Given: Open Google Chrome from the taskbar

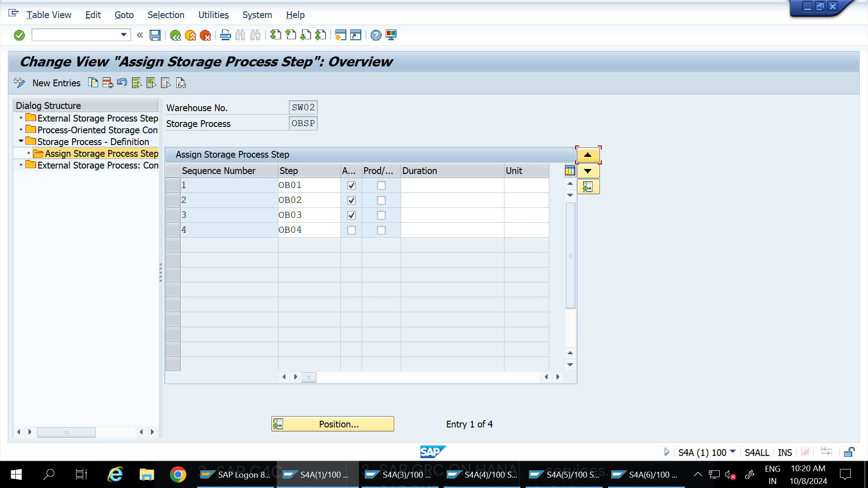Looking at the screenshot, I should (x=178, y=474).
